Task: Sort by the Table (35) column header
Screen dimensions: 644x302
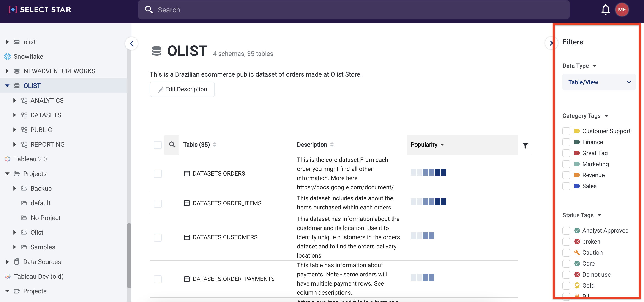Action: (200, 145)
